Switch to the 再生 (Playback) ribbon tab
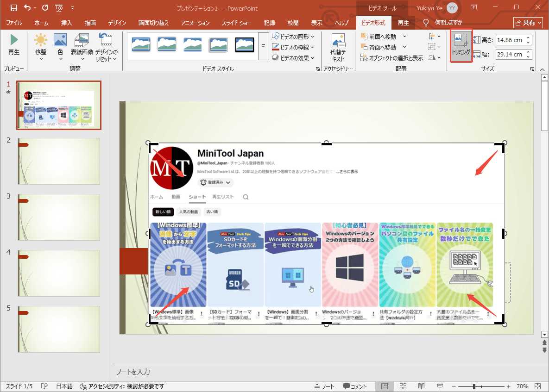 [x=403, y=22]
